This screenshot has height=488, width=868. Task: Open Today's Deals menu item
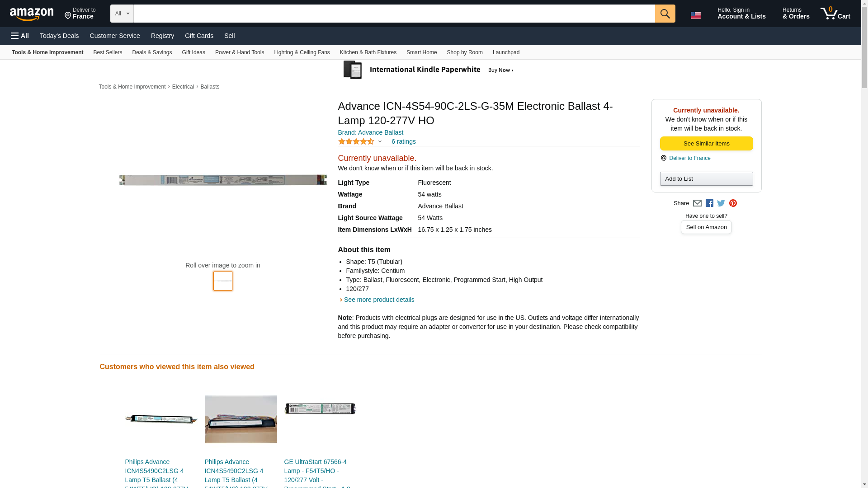59,36
